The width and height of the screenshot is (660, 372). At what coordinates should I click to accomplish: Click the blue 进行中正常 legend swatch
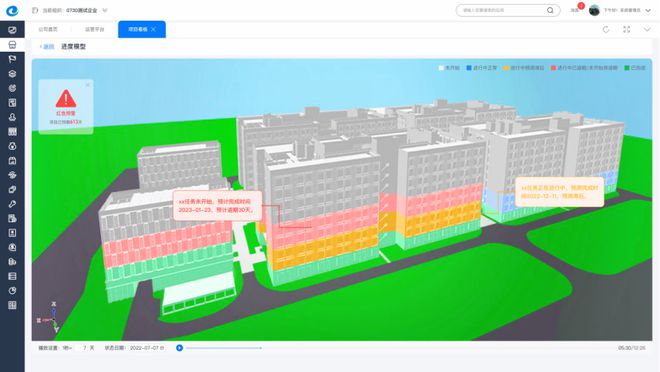tap(469, 68)
